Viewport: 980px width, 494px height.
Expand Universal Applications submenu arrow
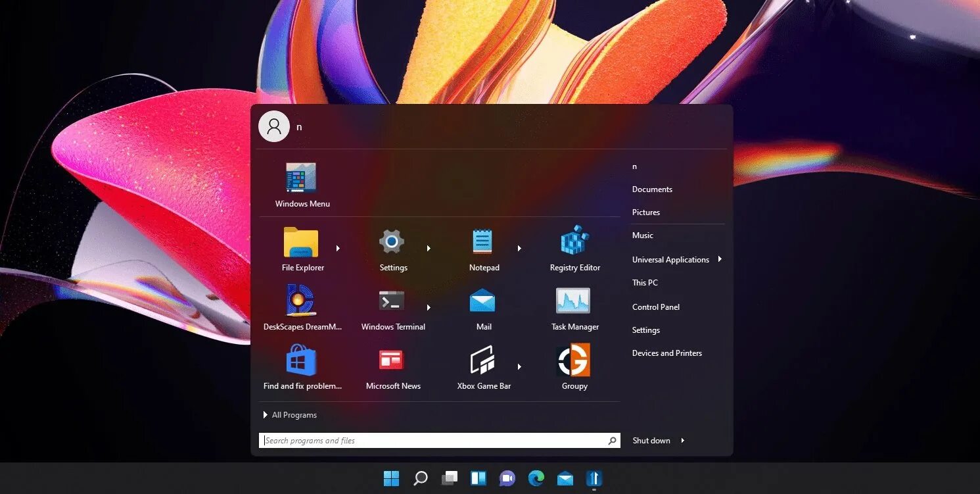(720, 259)
